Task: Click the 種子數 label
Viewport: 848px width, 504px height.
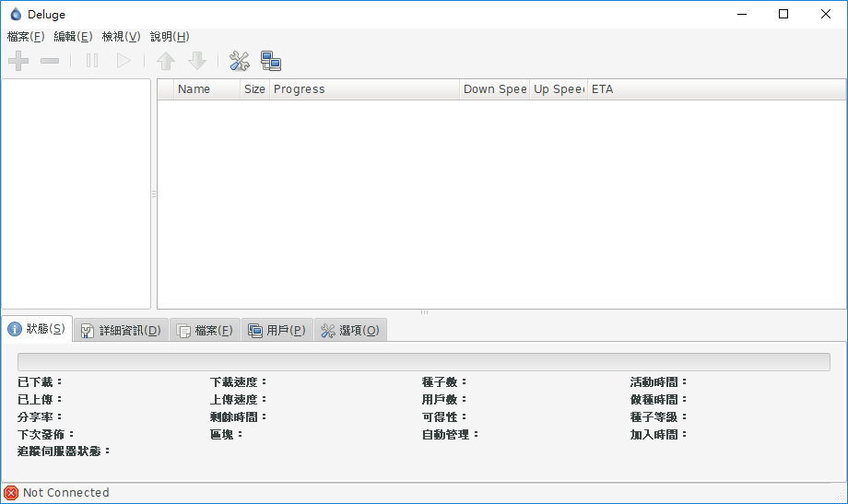Action: (x=444, y=381)
